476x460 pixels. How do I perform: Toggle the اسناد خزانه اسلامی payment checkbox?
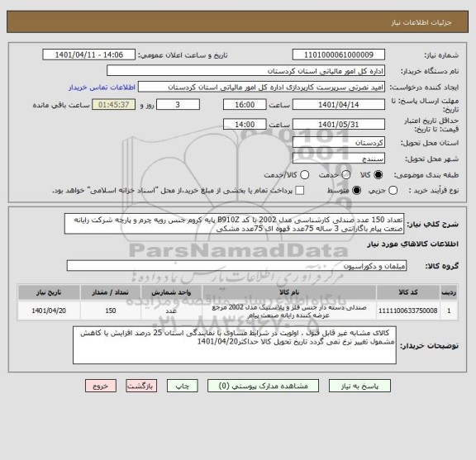[300, 191]
